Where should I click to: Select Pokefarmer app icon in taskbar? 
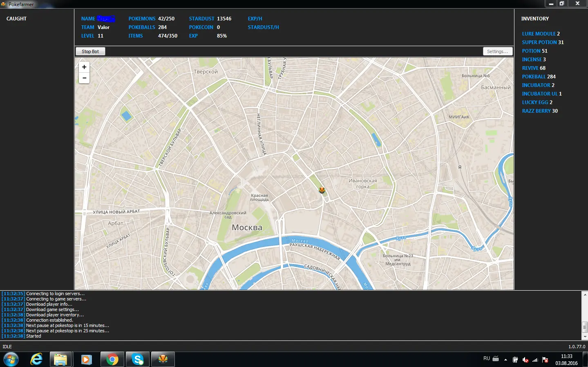pyautogui.click(x=163, y=359)
